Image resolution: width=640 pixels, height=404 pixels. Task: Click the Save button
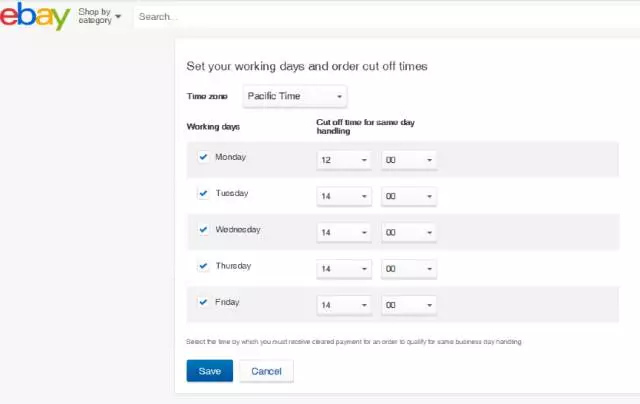pos(209,371)
